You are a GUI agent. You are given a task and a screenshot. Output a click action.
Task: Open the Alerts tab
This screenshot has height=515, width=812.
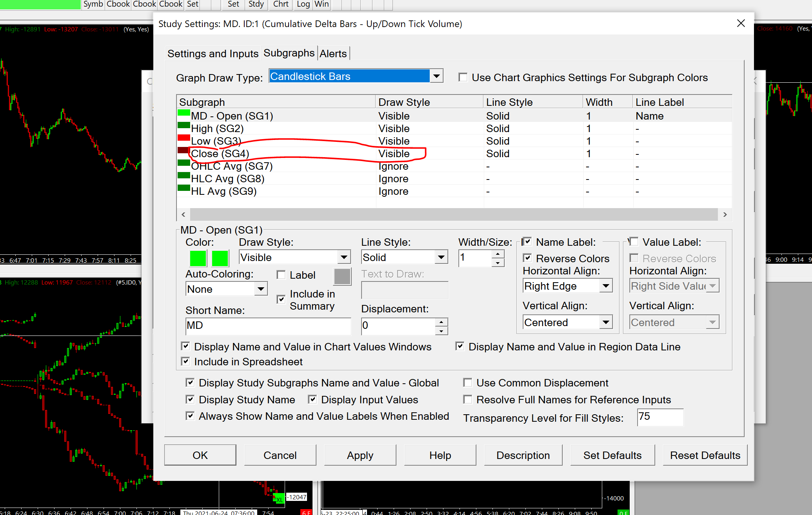[333, 54]
